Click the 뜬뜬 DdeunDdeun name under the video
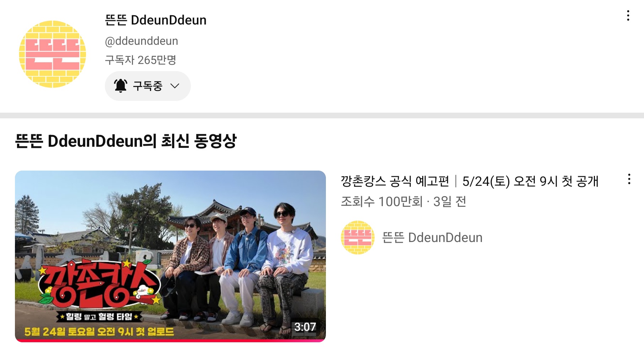Viewport: 644px width, 349px height. 432,237
